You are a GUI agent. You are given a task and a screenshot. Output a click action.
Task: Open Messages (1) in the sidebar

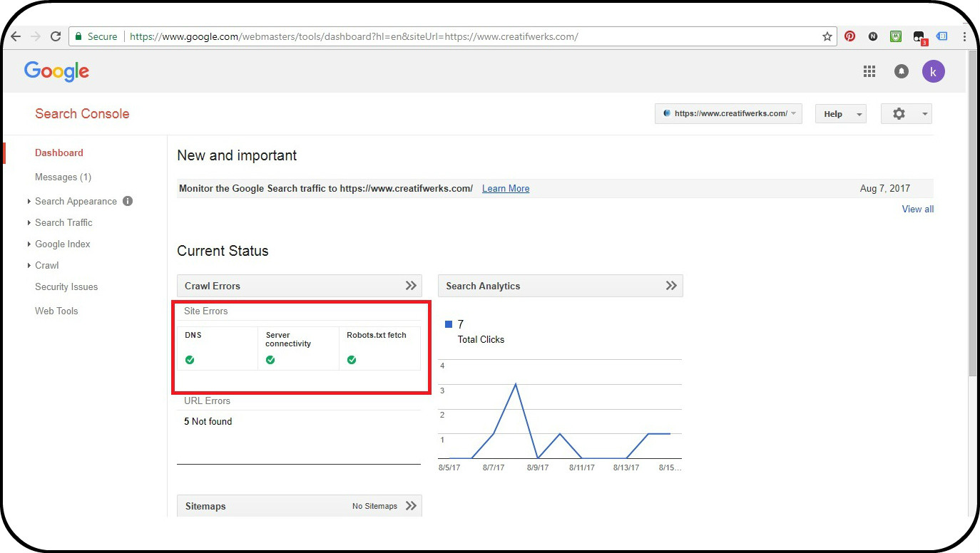(x=63, y=177)
